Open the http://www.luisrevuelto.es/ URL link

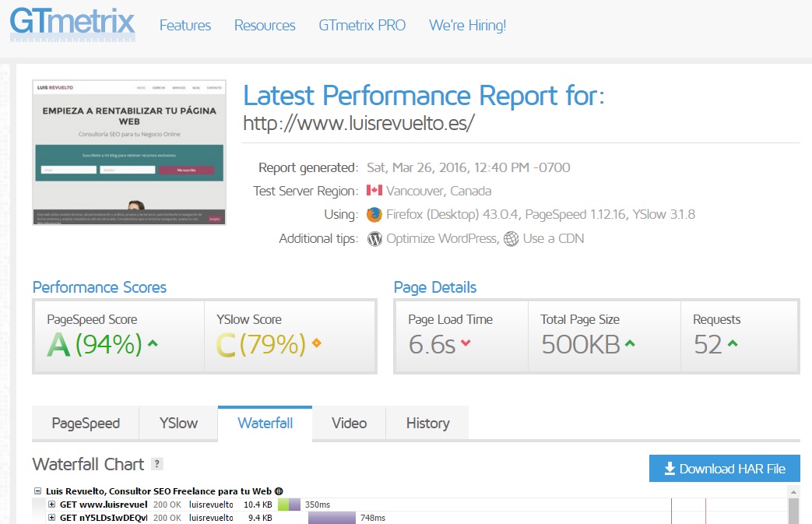[359, 123]
